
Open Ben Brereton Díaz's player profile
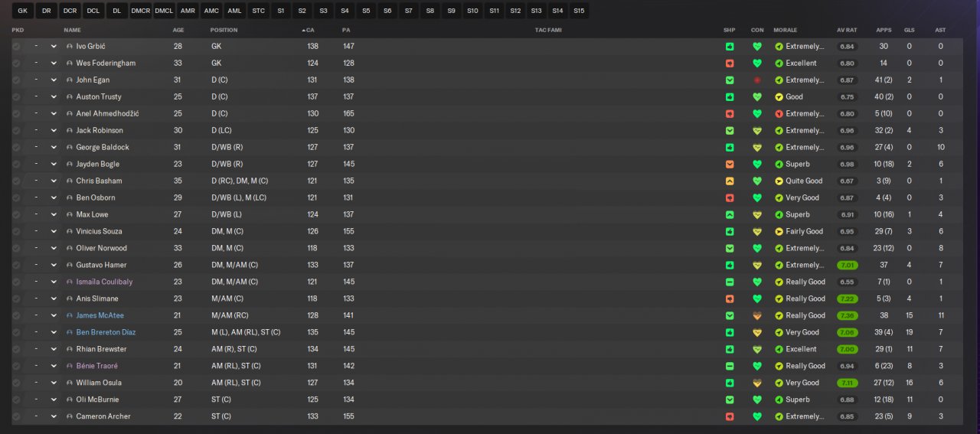pyautogui.click(x=106, y=333)
